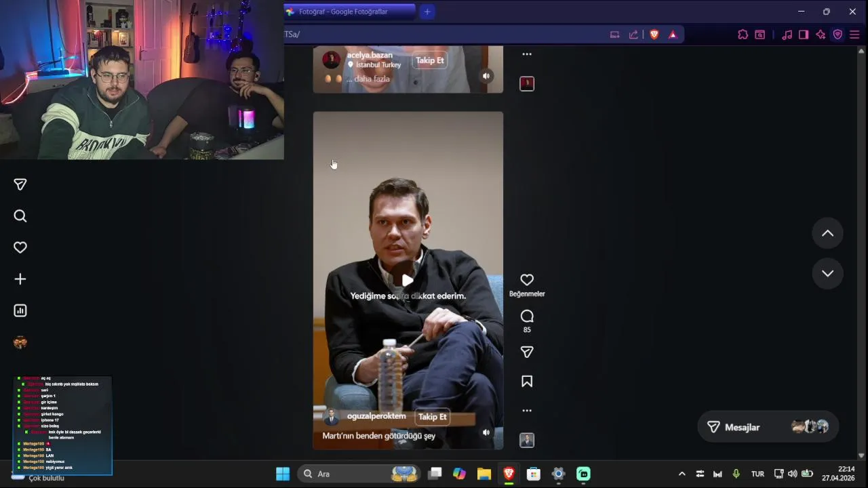Open notifications heart icon in sidebar

(x=20, y=248)
